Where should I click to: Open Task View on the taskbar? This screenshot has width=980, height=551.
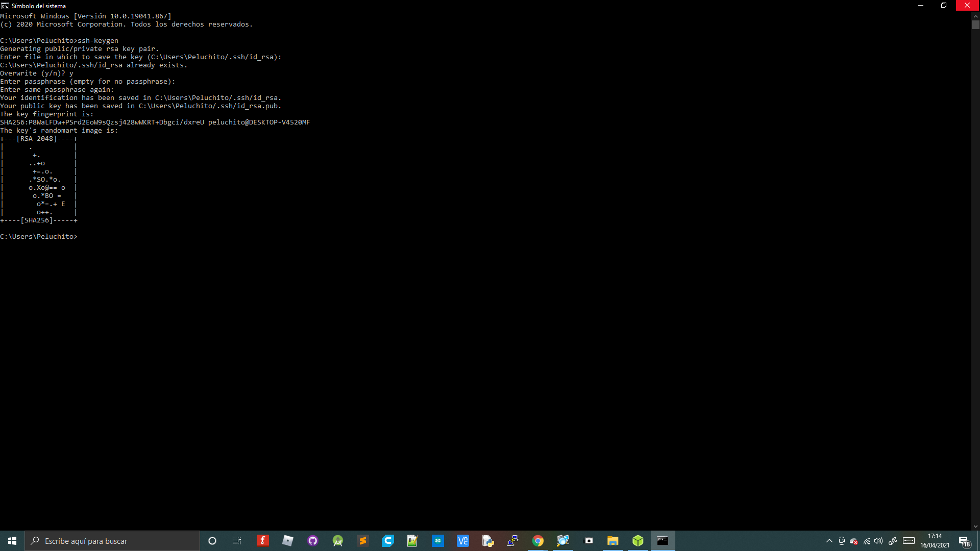coord(237,541)
